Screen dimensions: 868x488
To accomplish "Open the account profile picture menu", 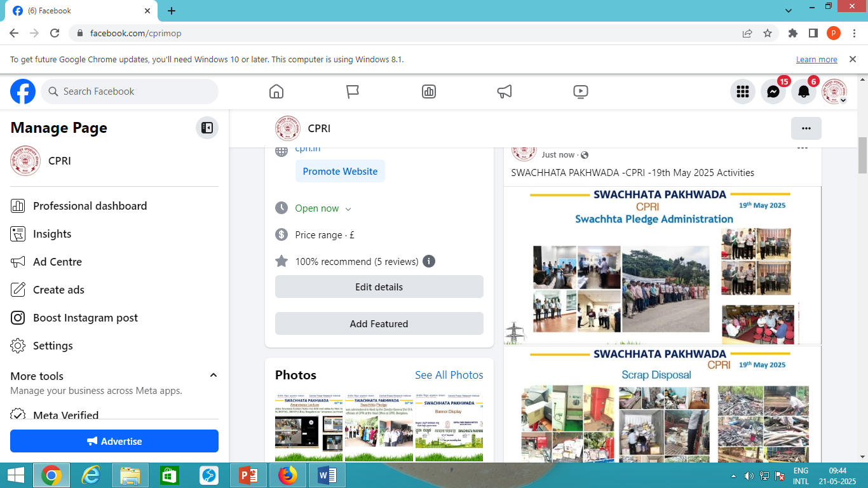I will (x=834, y=91).
